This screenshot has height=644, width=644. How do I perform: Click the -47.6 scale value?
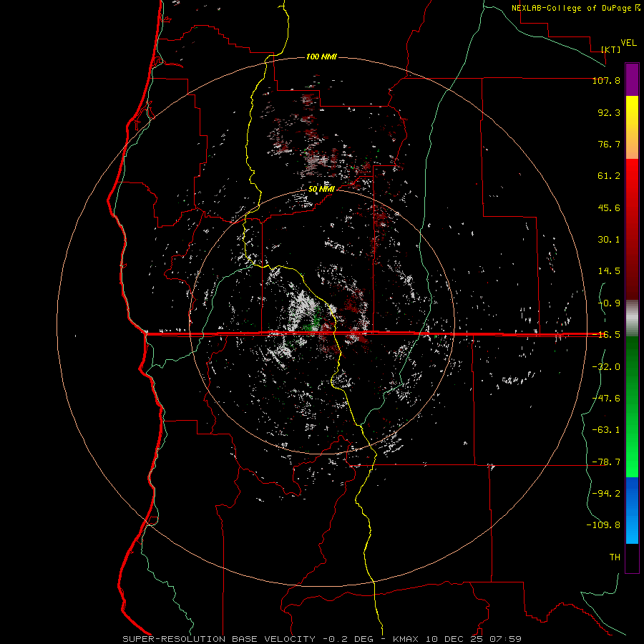click(606, 398)
